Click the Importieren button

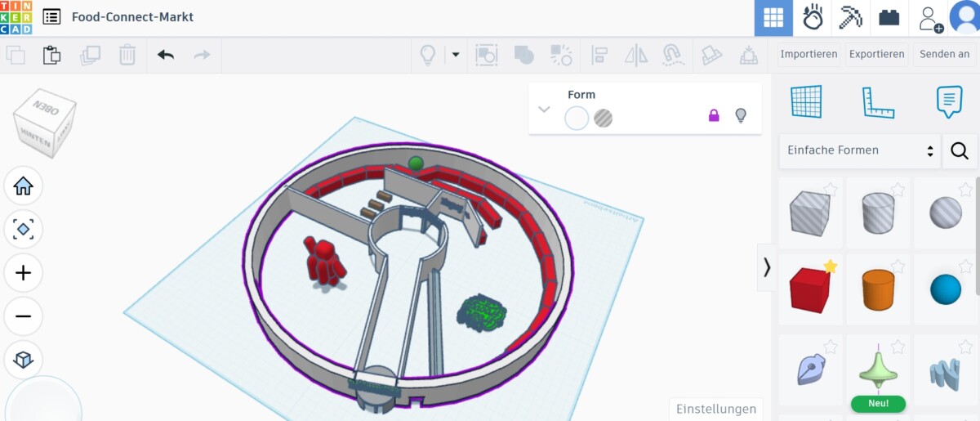tap(808, 55)
